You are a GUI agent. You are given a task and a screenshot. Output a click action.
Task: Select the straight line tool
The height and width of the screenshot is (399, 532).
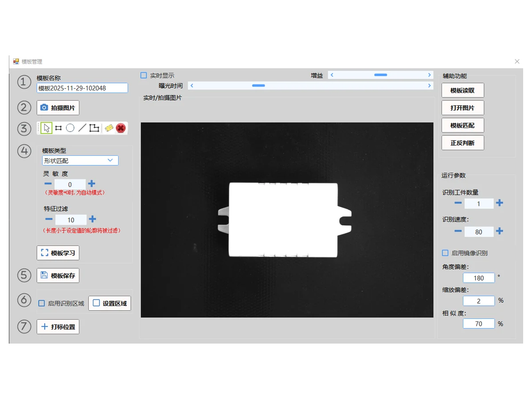pos(82,128)
